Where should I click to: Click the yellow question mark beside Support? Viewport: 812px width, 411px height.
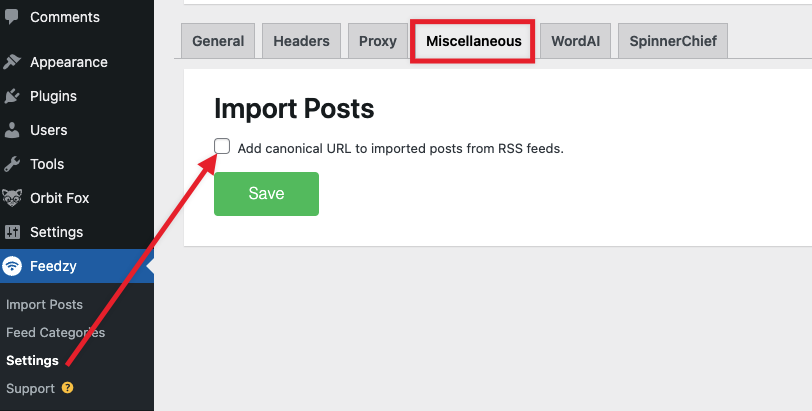coord(67,387)
